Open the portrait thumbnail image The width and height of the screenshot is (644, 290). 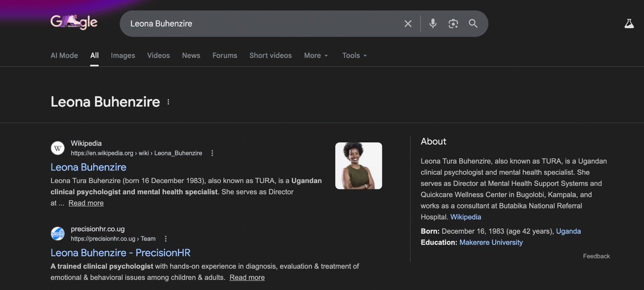(x=358, y=166)
